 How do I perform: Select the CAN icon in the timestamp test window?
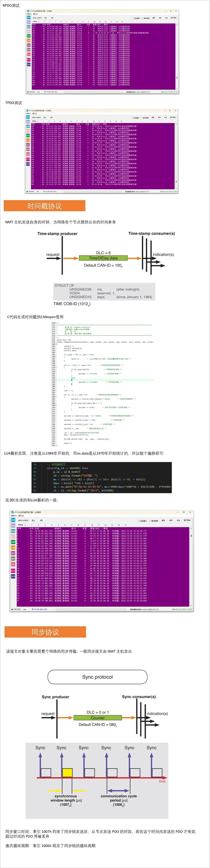point(13,547)
